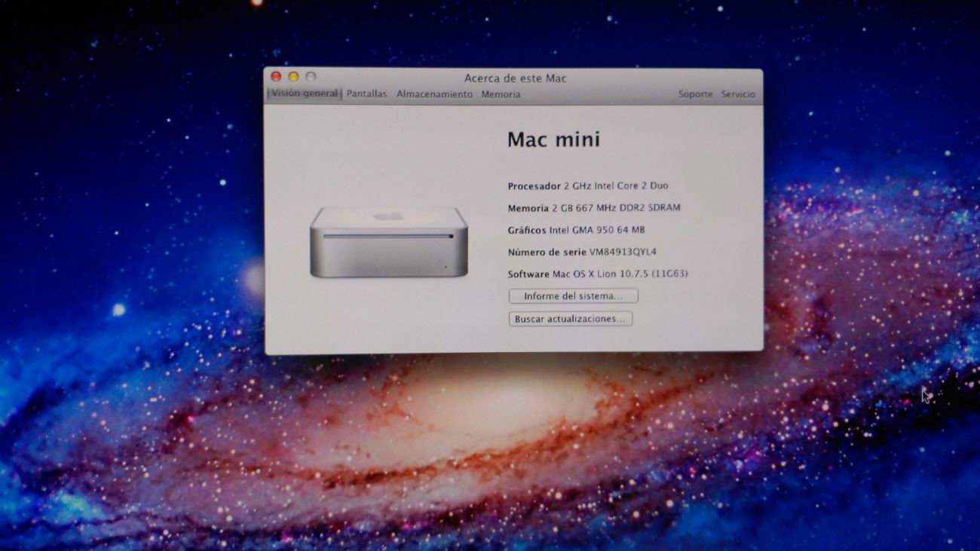Open the Servicio section
The height and width of the screenshot is (551, 980).
[737, 94]
